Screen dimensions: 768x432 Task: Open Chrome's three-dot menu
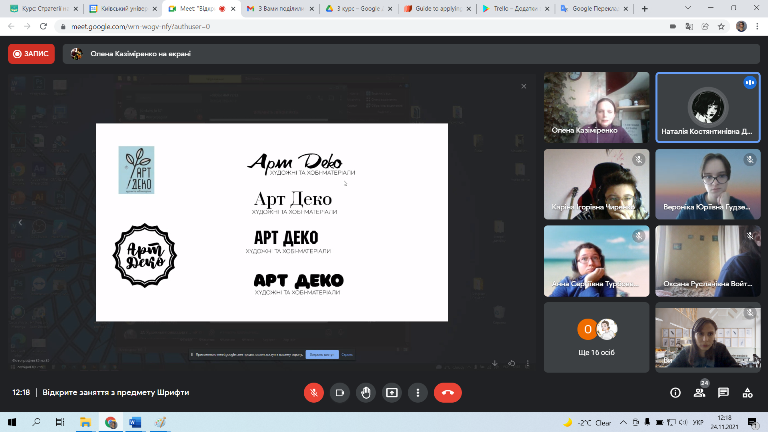click(757, 26)
